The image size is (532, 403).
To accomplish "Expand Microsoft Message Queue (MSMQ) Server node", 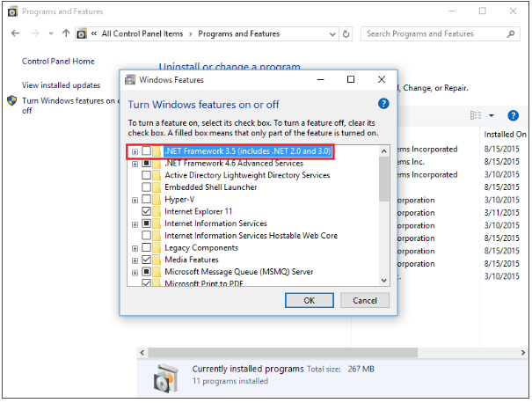I will pos(135,273).
